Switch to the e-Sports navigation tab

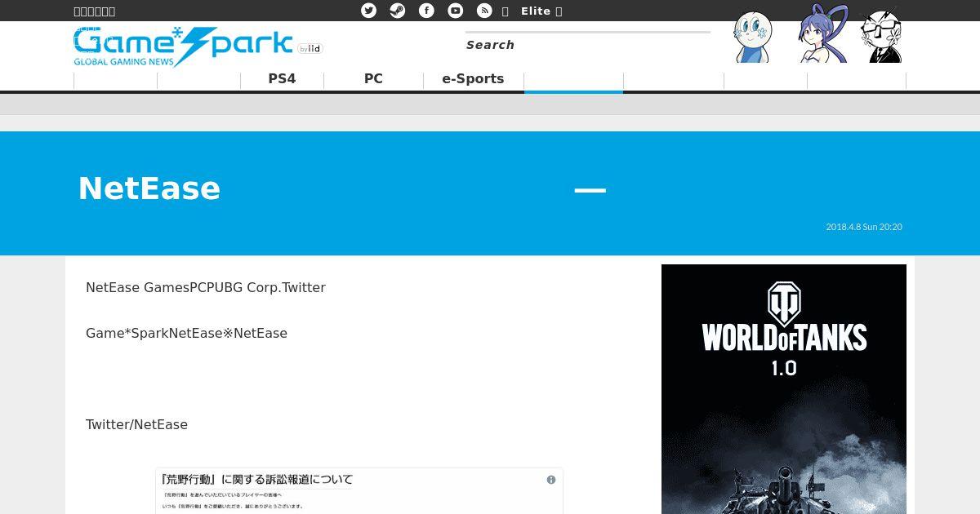pos(473,79)
